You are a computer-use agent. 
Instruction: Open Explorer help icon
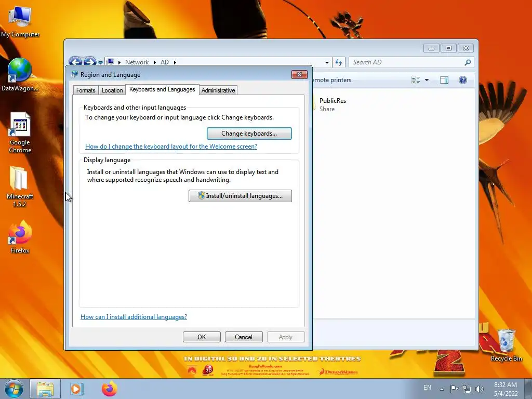click(463, 80)
